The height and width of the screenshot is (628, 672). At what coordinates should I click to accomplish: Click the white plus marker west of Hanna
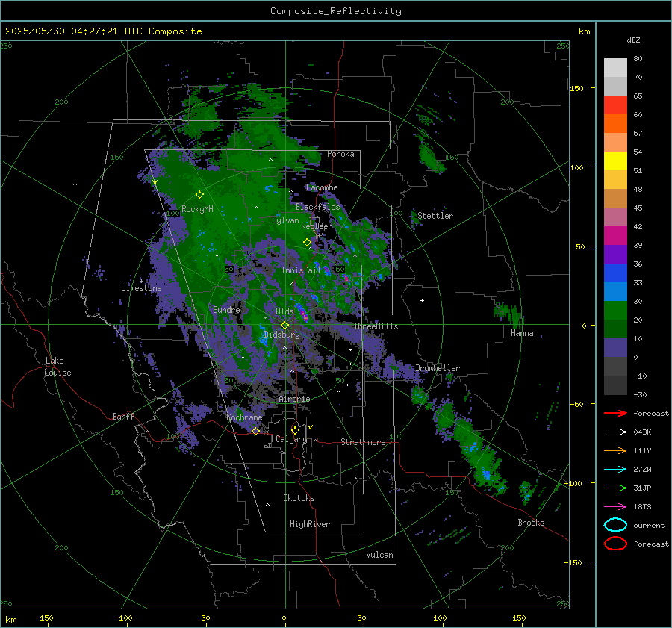pyautogui.click(x=422, y=300)
